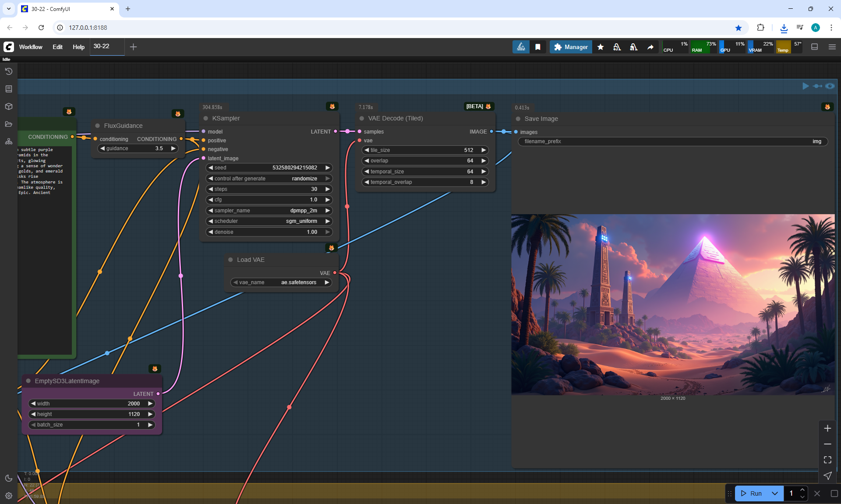841x504 pixels.
Task: Toggle dark theme moon icon
Action: (8, 478)
